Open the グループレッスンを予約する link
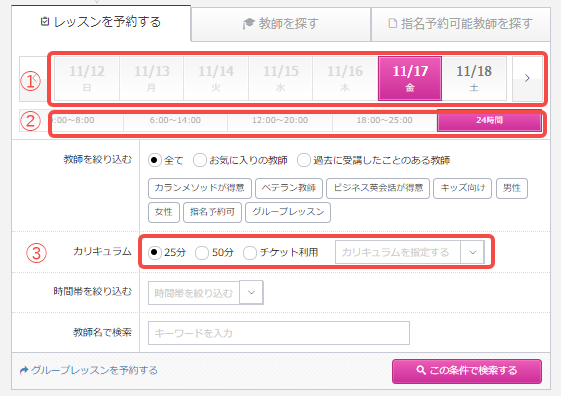Image resolution: width=561 pixels, height=396 pixels. (x=89, y=370)
